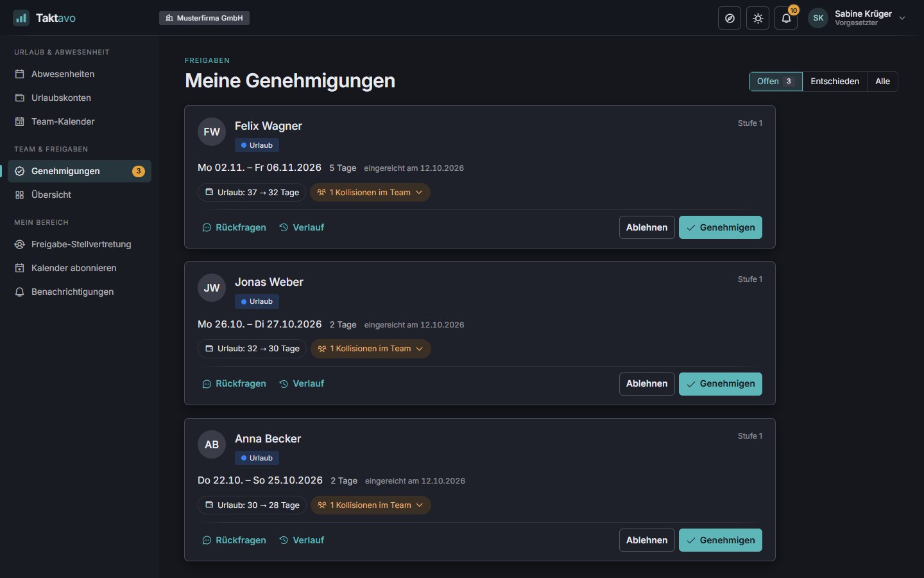This screenshot has height=578, width=924.
Task: Click the AB avatar of Anna Becker
Action: [212, 444]
